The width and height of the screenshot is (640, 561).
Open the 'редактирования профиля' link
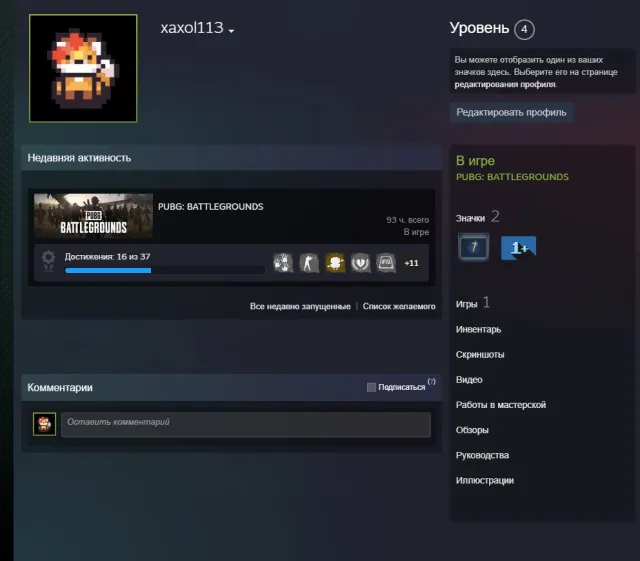(x=505, y=84)
